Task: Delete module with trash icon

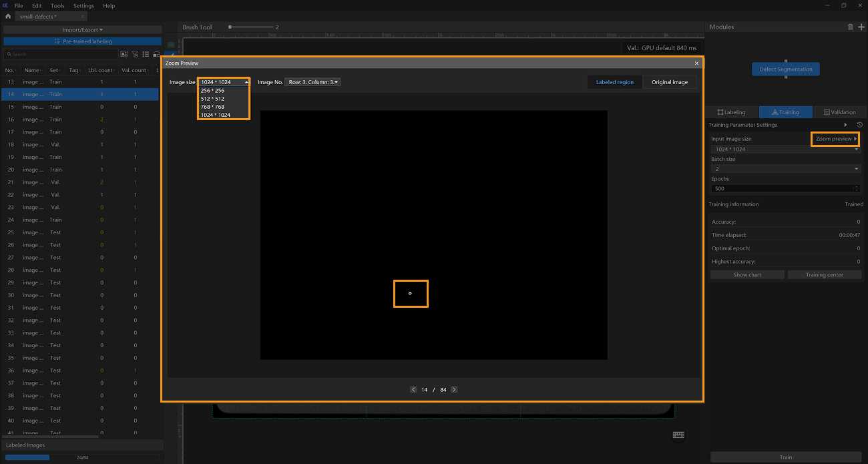Action: (x=850, y=27)
